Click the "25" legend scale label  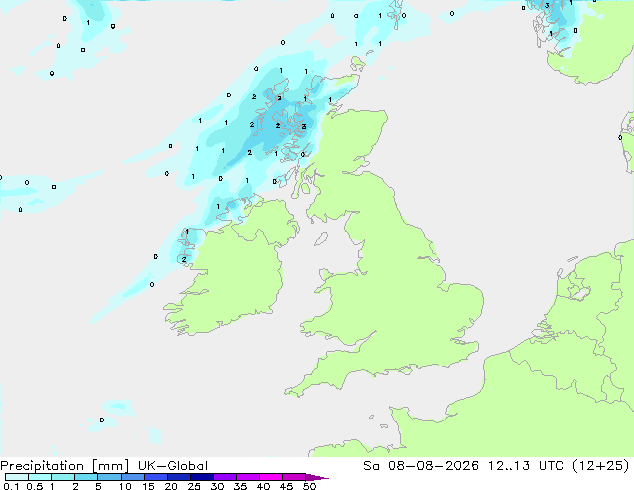[194, 486]
